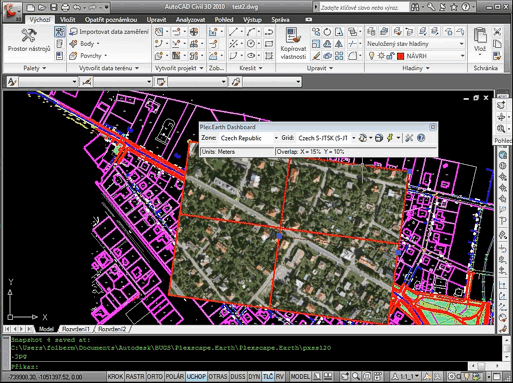The width and height of the screenshot is (513, 383).
Task: Click the favorites star icon in title bar
Action: [454, 7]
